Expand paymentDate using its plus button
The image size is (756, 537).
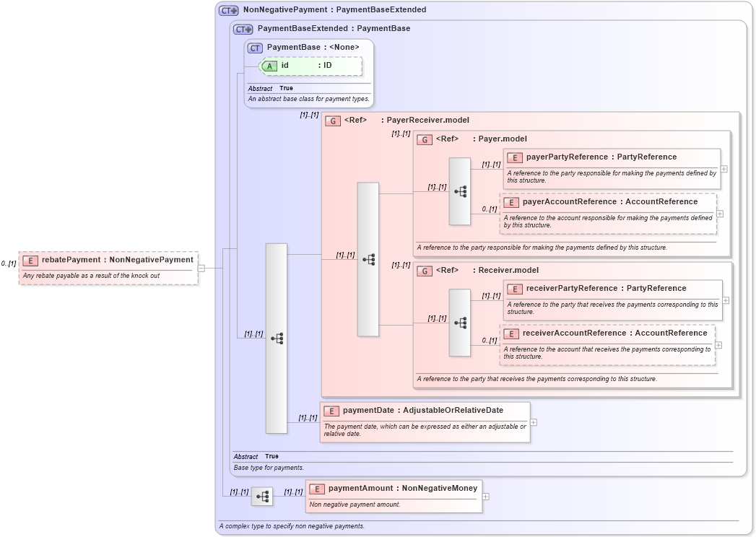pyautogui.click(x=534, y=422)
